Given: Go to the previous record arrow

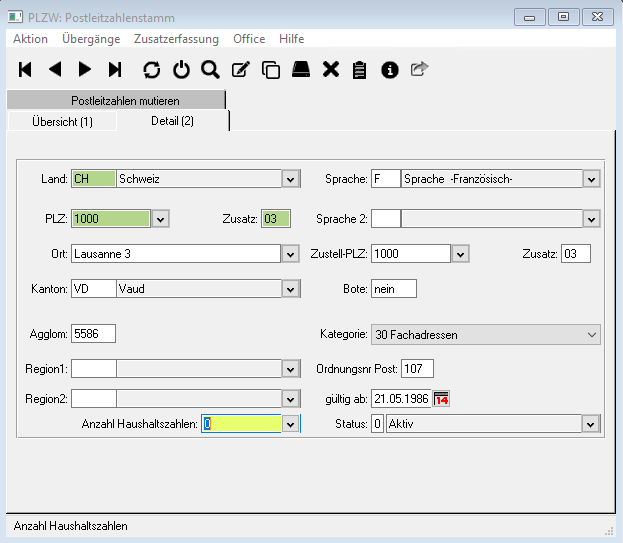Looking at the screenshot, I should (55, 69).
